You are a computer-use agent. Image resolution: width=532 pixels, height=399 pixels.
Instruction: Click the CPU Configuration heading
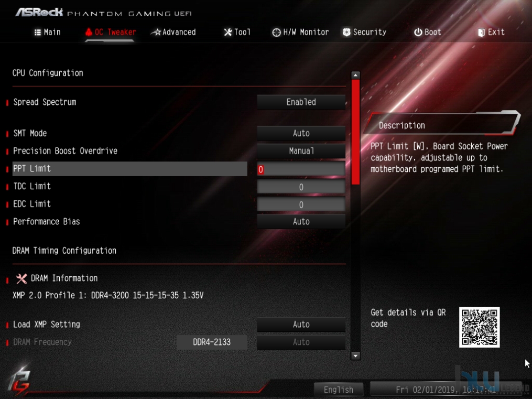tap(48, 73)
